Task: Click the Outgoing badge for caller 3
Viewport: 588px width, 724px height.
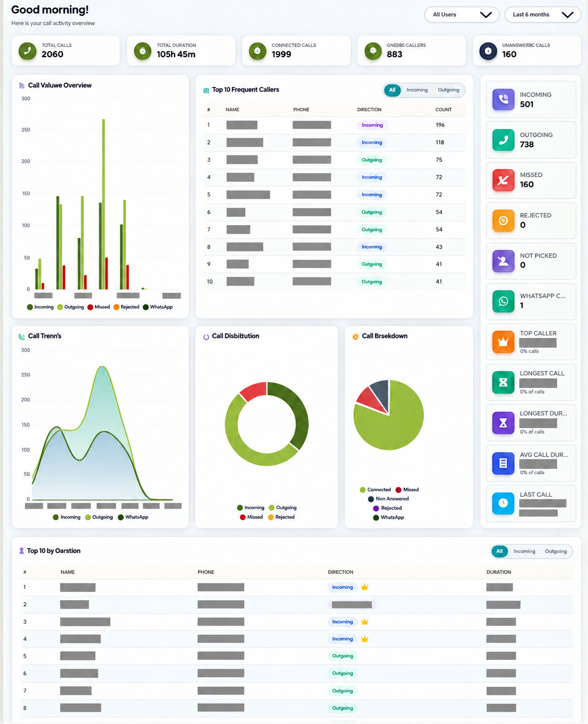Action: coord(372,160)
